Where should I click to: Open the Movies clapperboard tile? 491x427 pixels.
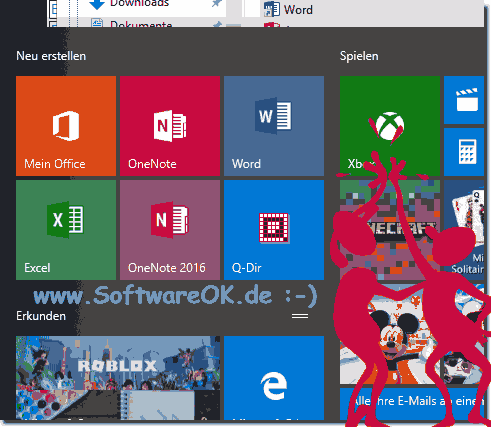click(x=464, y=100)
